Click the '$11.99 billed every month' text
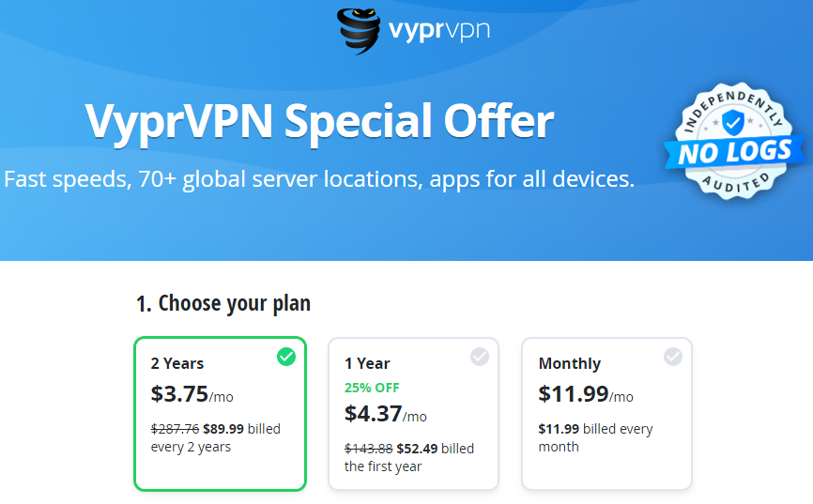 (x=595, y=437)
